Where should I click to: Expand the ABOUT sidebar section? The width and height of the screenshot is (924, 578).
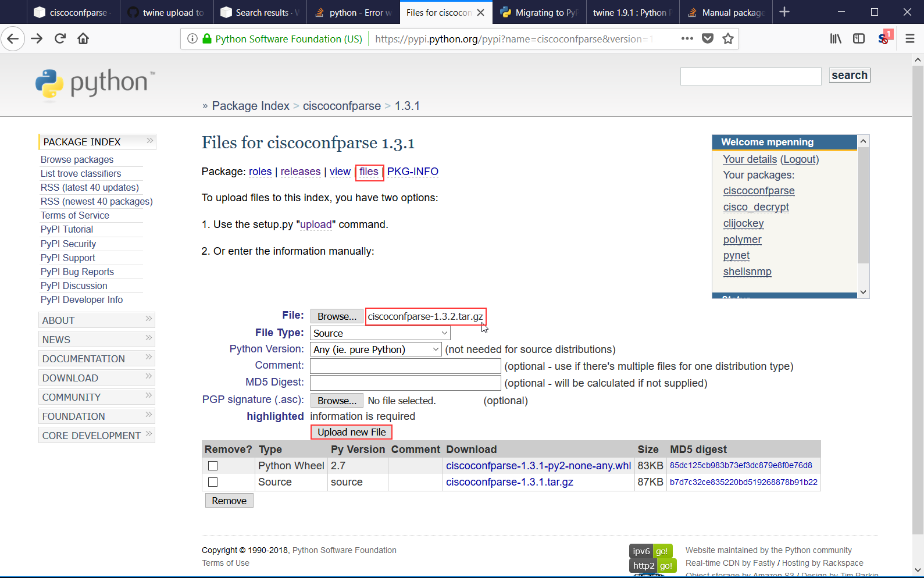pos(97,320)
